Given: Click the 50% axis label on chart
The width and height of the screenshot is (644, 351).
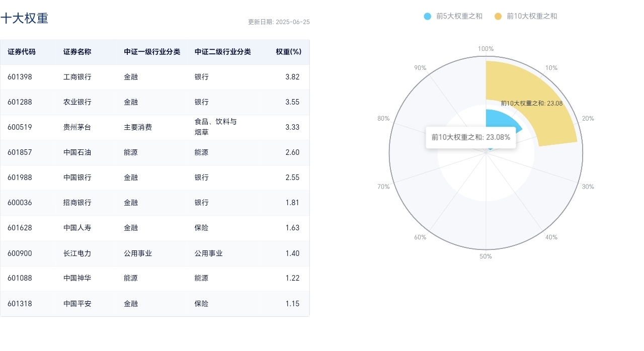Looking at the screenshot, I should coord(486,256).
